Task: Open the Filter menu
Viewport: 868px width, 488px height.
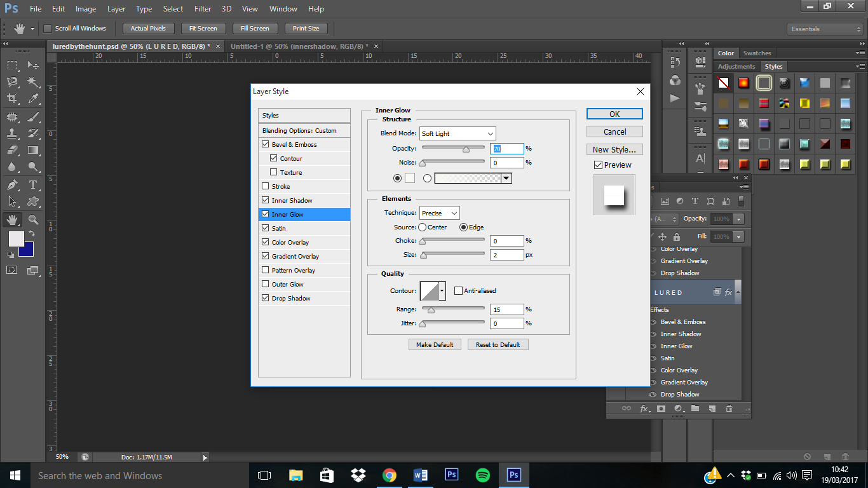Action: tap(203, 9)
